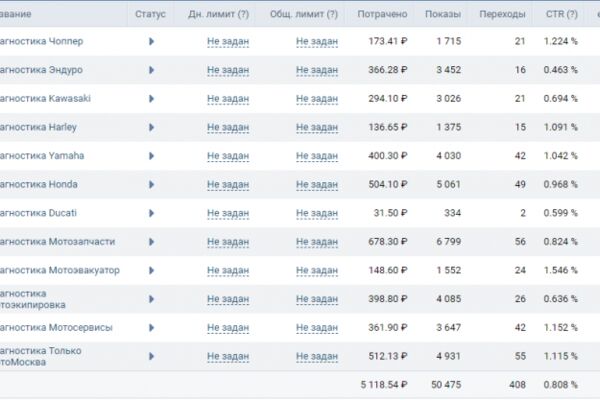The height and width of the screenshot is (400, 600).
Task: Select the total CTR 0.808 %
Action: (561, 385)
